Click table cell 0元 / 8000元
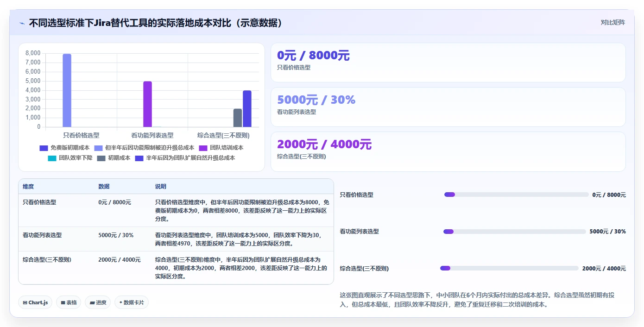This screenshot has width=644, height=327. (114, 202)
